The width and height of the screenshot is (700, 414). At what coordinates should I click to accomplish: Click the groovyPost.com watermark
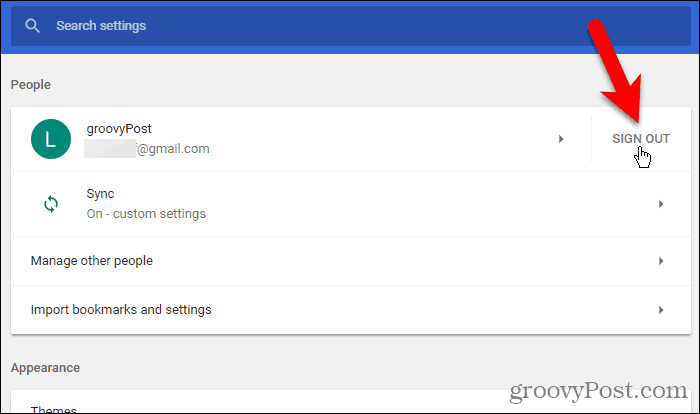[x=598, y=391]
